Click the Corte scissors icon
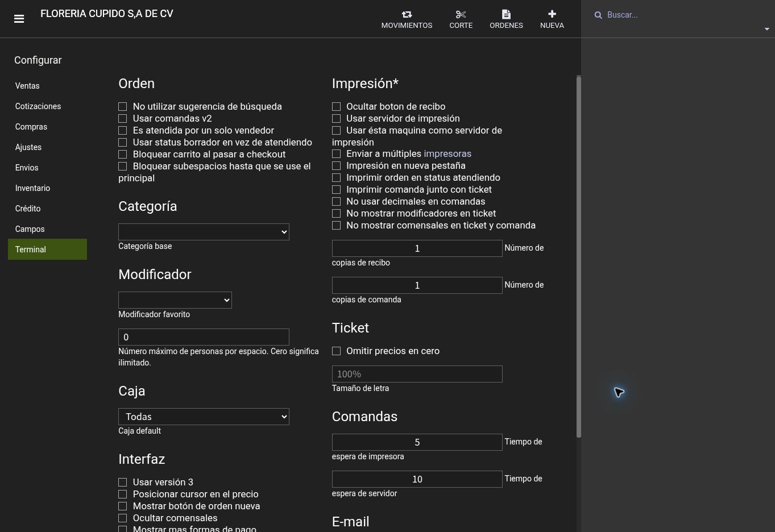 coord(461,14)
